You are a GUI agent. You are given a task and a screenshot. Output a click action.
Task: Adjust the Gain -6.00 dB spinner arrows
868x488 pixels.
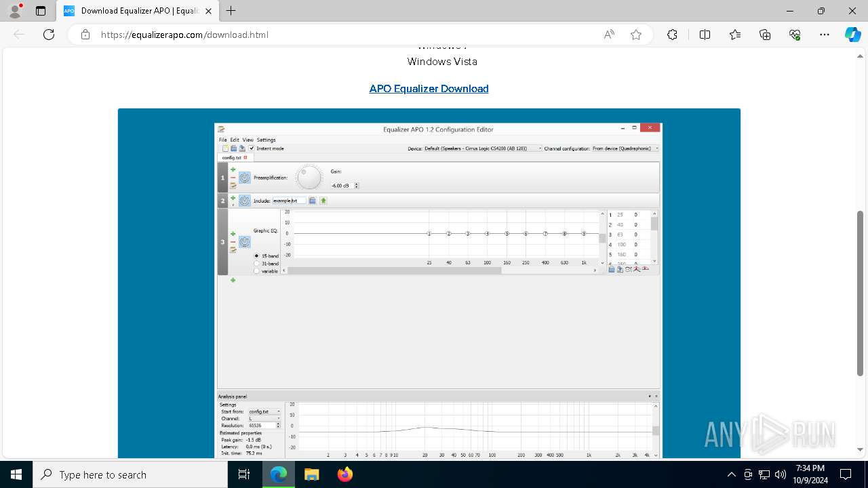tap(357, 186)
